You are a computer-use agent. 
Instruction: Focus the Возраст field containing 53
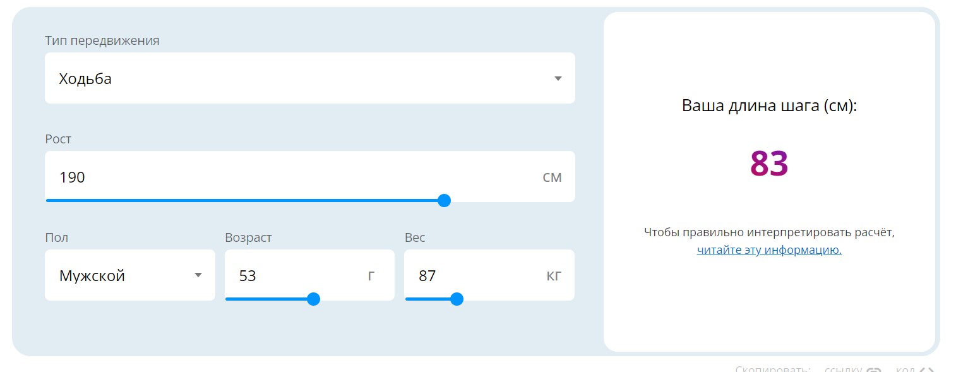click(309, 275)
